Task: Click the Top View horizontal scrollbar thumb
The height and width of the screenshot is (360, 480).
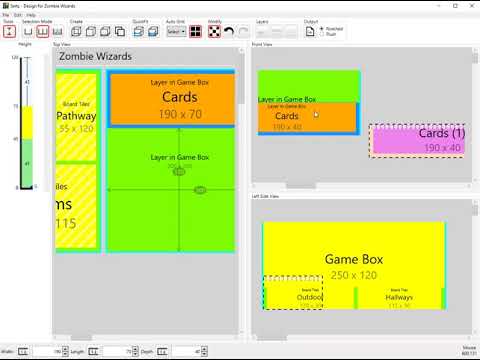Action: pyautogui.click(x=81, y=338)
